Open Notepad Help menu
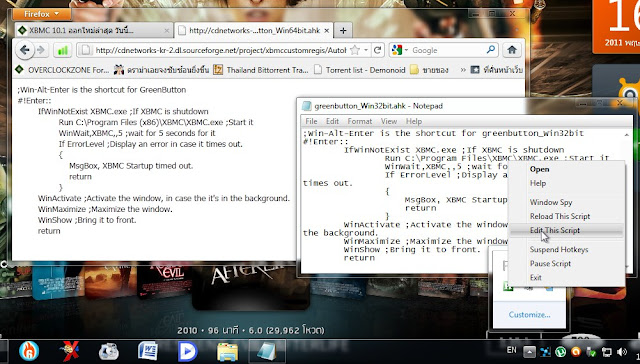The width and height of the screenshot is (640, 364). coord(413,121)
